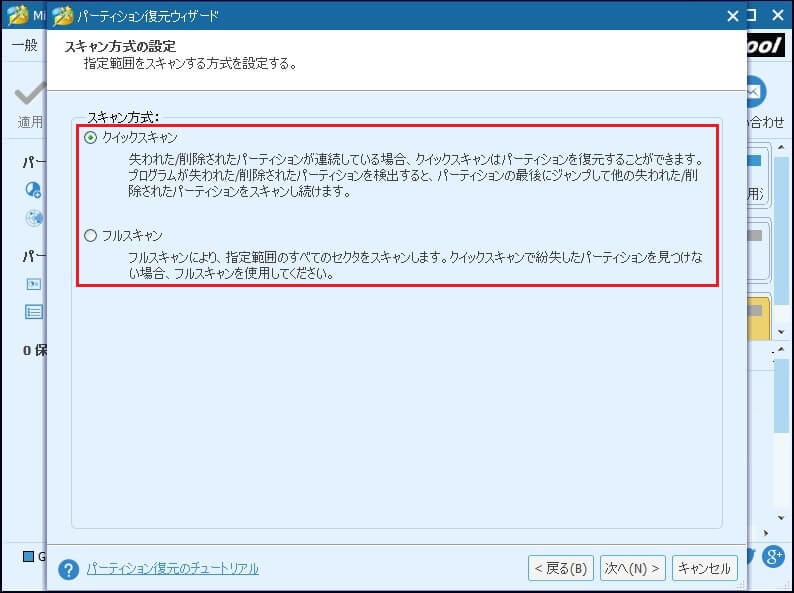Click the bottom scroll down arrow in main window
The height and width of the screenshot is (593, 794).
pyautogui.click(x=781, y=518)
